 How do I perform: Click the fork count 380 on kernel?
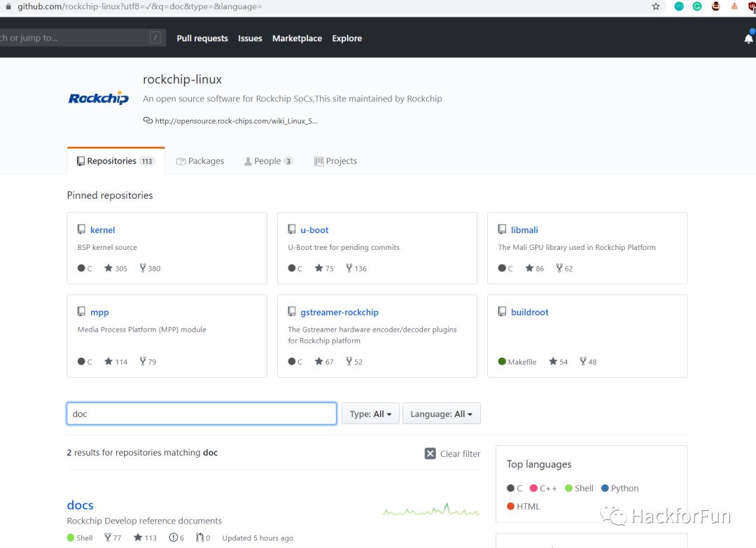coord(150,269)
